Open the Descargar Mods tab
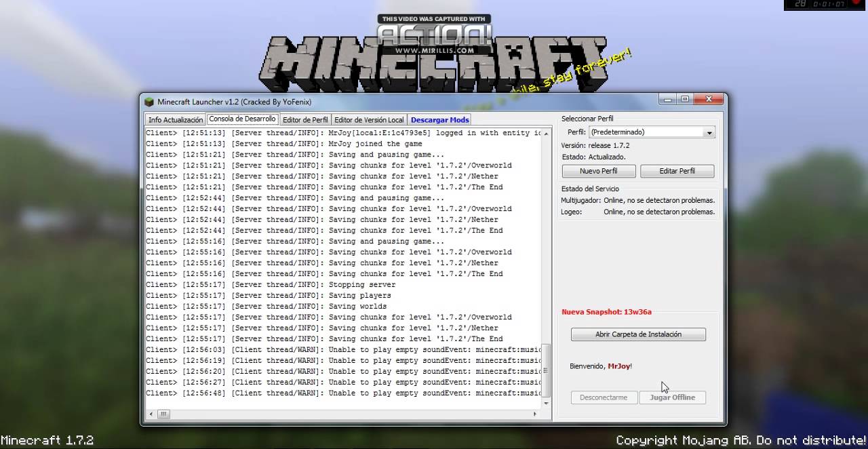The height and width of the screenshot is (449, 868). pos(440,120)
